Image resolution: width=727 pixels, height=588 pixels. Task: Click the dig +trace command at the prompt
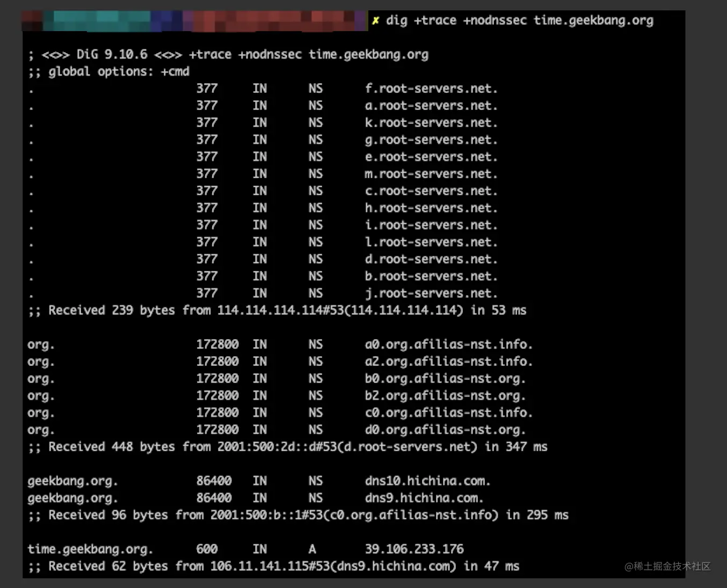tap(519, 20)
